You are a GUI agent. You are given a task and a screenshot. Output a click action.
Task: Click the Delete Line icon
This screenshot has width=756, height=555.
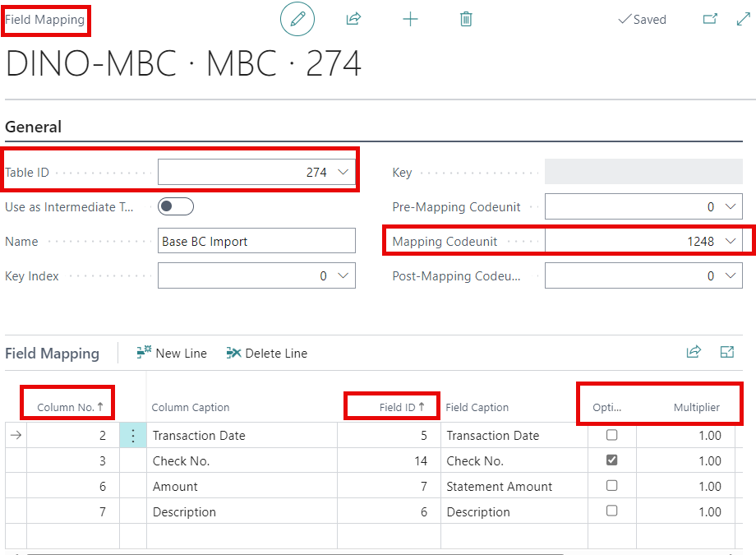point(267,353)
